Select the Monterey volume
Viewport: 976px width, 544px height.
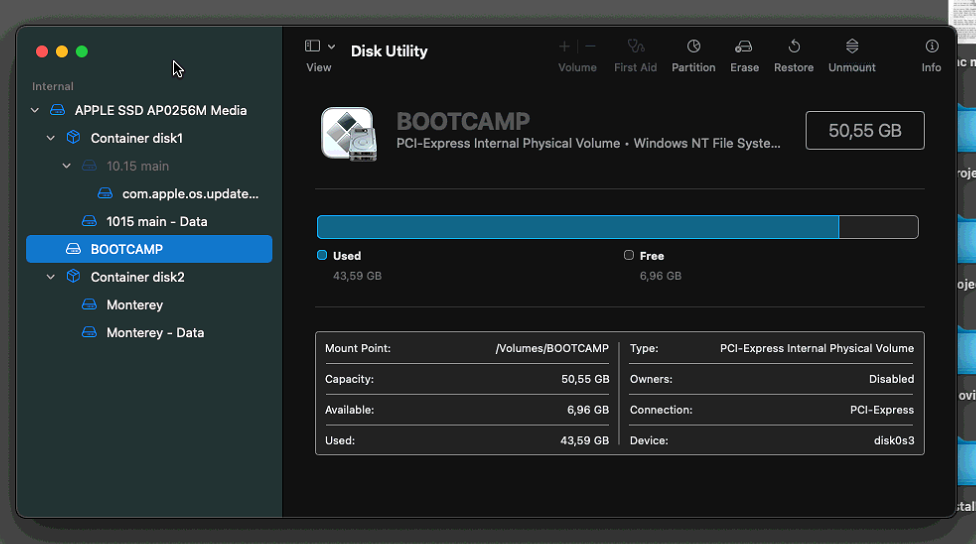(x=134, y=305)
